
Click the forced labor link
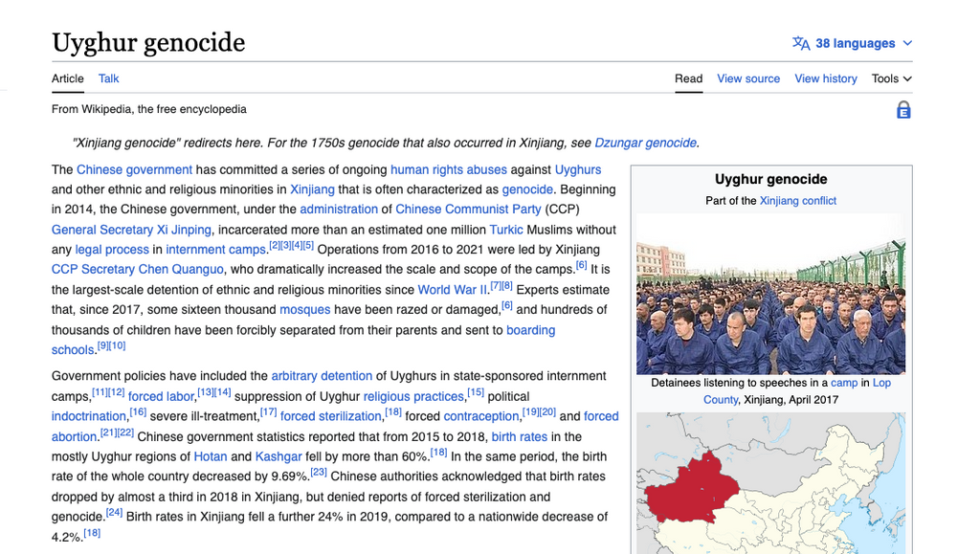pyautogui.click(x=161, y=397)
